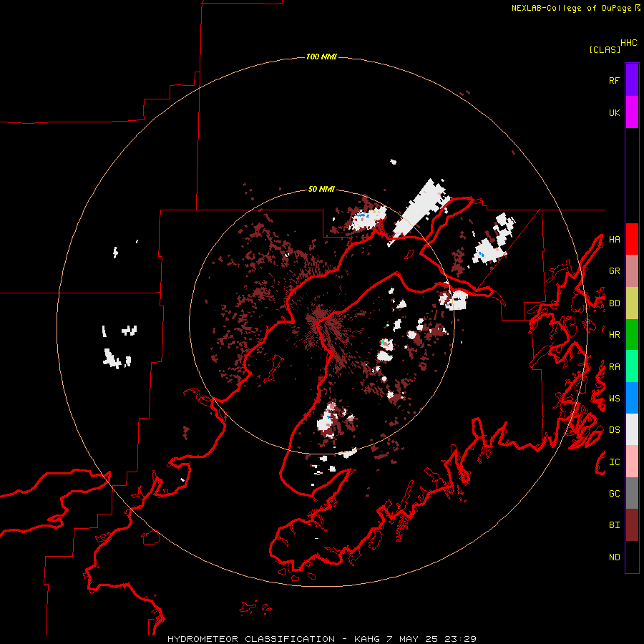Click the IC legend label
The image size is (644, 644).
[614, 462]
